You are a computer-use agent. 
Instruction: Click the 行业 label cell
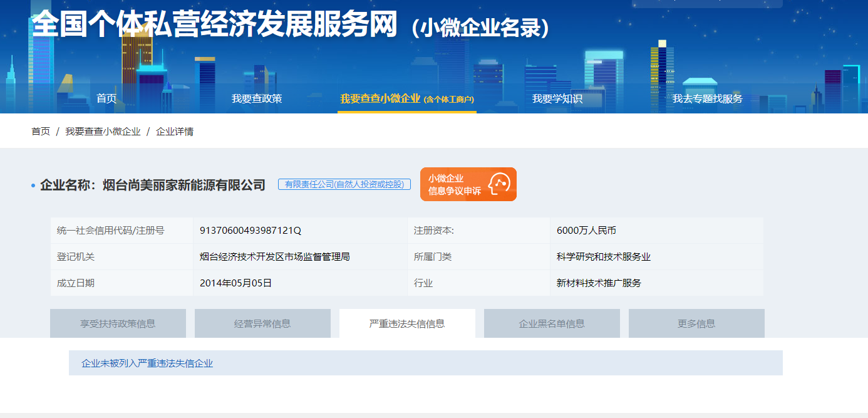478,283
